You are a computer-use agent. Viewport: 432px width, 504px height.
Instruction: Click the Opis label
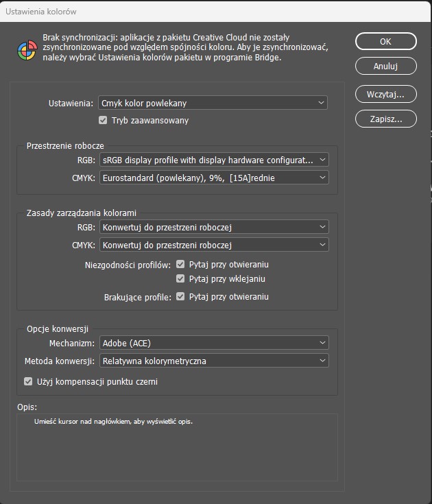tap(27, 407)
